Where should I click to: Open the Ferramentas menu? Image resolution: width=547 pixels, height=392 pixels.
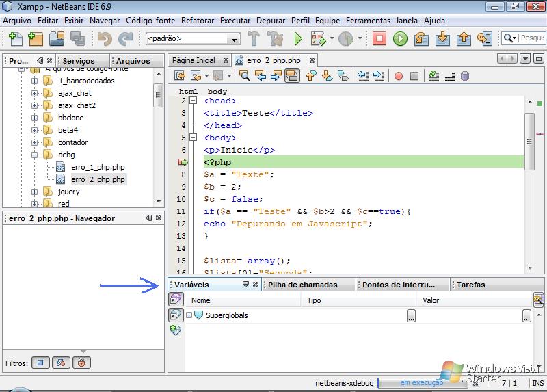click(368, 21)
